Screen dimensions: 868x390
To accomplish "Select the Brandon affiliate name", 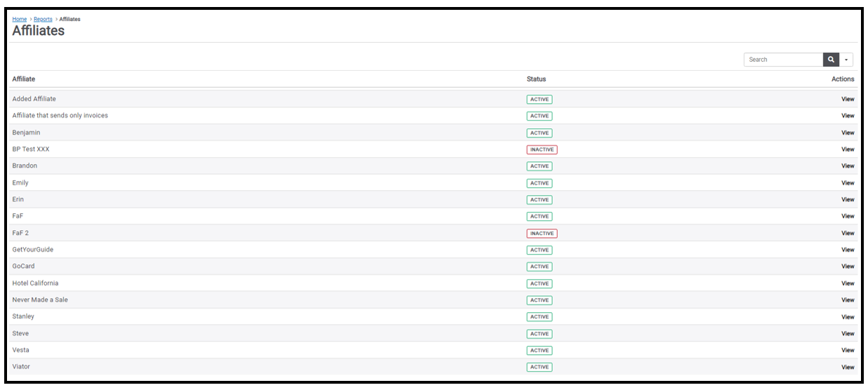I will [x=25, y=166].
